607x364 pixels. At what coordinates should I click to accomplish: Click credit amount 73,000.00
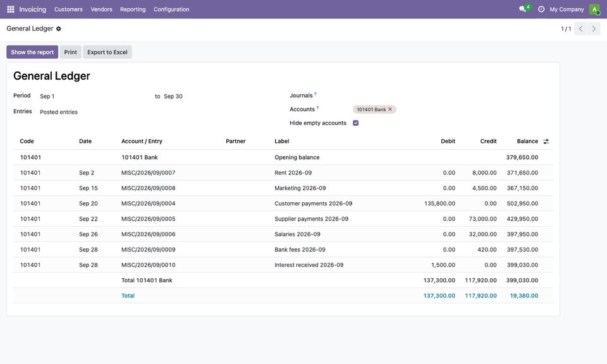click(x=482, y=219)
